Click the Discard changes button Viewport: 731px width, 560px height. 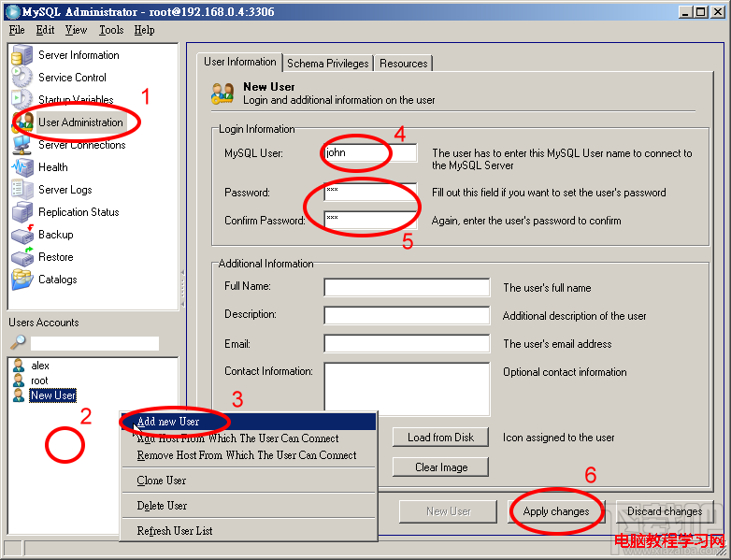[x=665, y=511]
